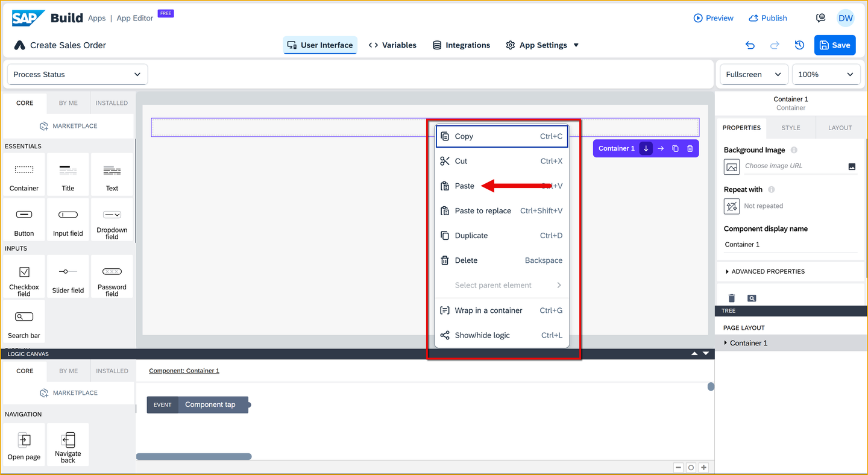Open the Layout tab in properties panel
The width and height of the screenshot is (868, 475).
coord(840,128)
